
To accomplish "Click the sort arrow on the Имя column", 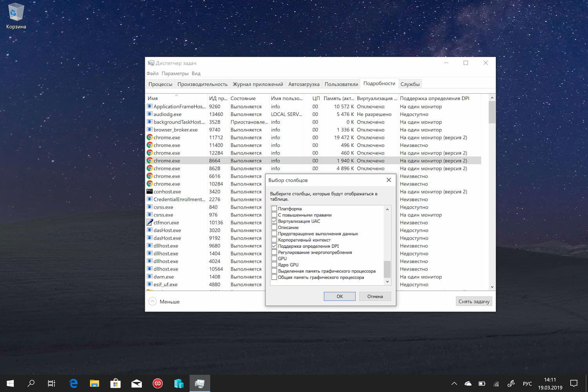I will tap(177, 95).
